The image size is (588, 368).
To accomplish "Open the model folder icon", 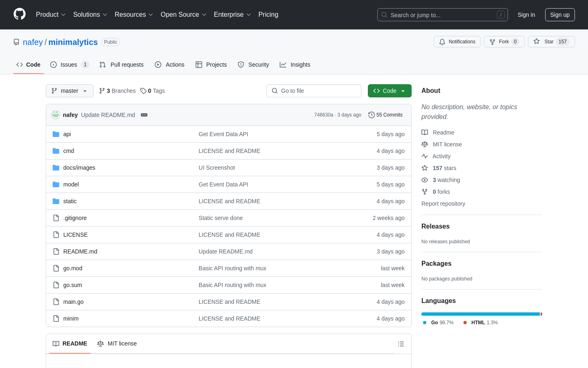I will pyautogui.click(x=56, y=184).
